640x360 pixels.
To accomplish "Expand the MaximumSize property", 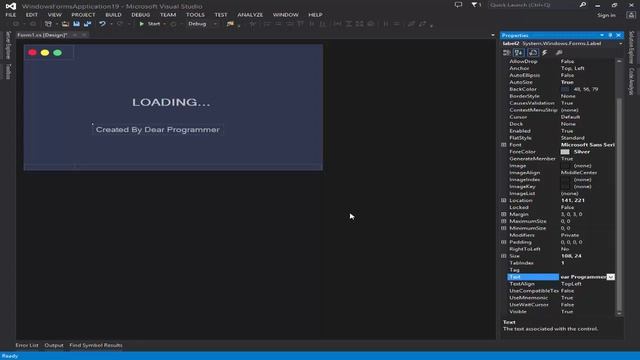I will coord(504,221).
